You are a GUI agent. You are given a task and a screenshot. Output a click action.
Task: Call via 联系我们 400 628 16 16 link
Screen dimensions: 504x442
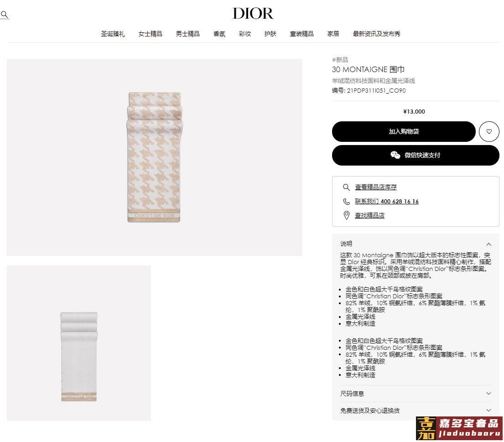click(x=387, y=202)
